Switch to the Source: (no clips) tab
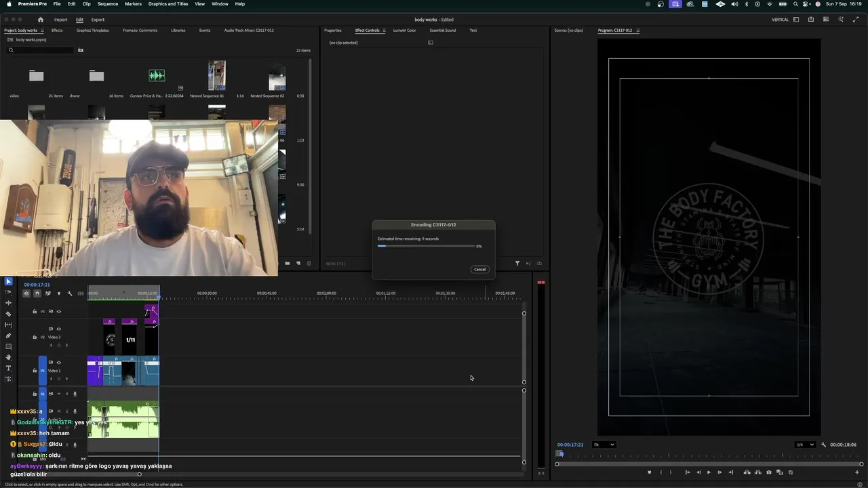Screen dimensions: 868x488 tap(569, 30)
